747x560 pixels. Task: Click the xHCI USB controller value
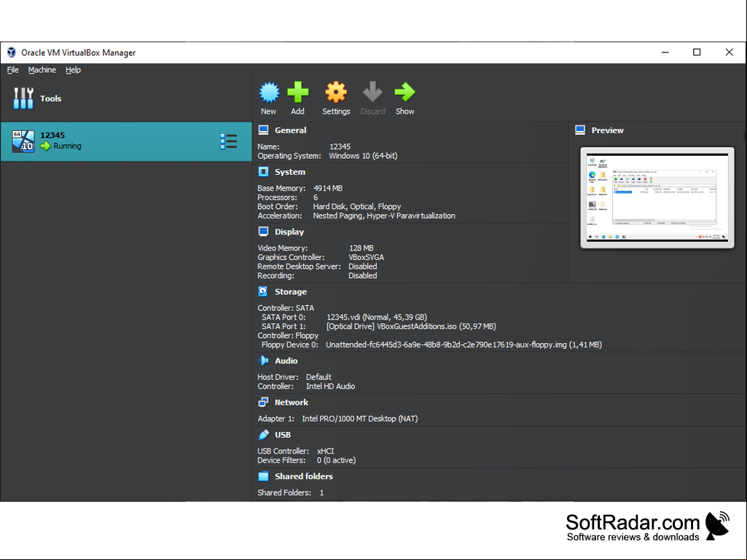click(325, 451)
